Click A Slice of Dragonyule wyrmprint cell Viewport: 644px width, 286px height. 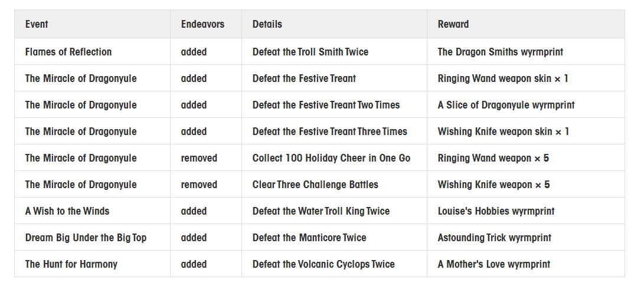point(506,105)
